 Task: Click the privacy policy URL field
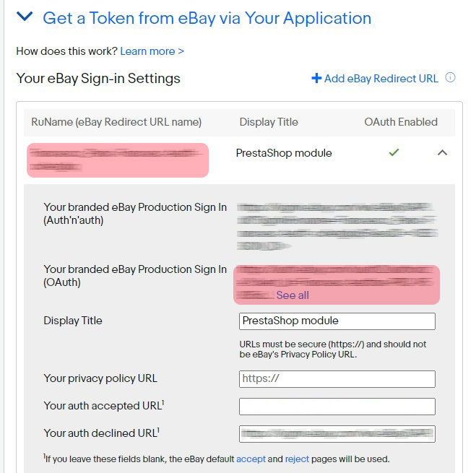pos(337,378)
